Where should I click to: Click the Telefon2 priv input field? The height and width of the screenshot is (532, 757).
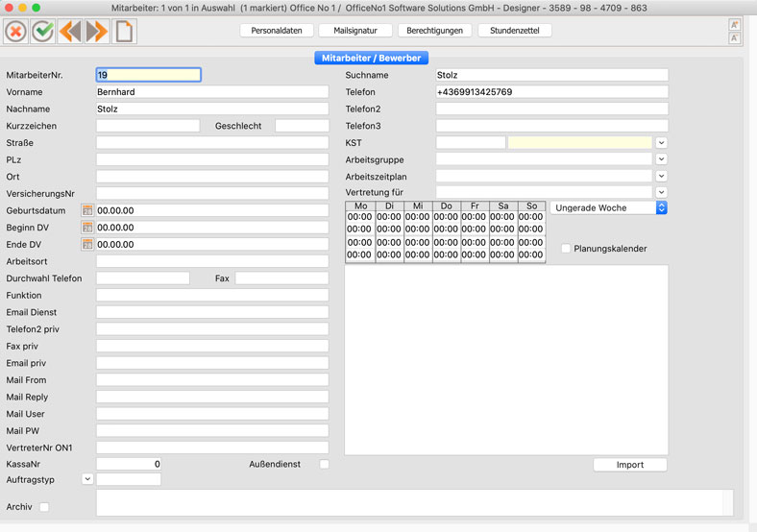pos(212,328)
